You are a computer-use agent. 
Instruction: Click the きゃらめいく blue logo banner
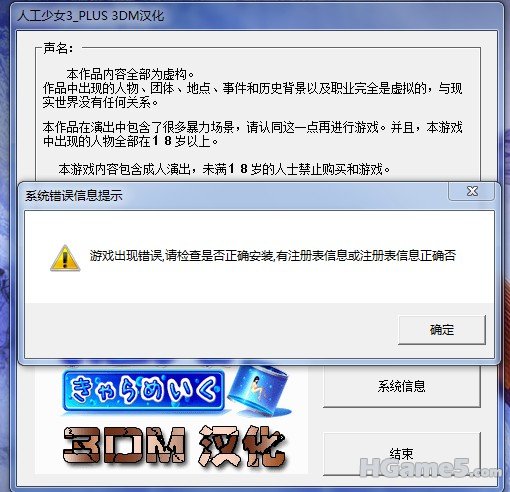(x=144, y=391)
